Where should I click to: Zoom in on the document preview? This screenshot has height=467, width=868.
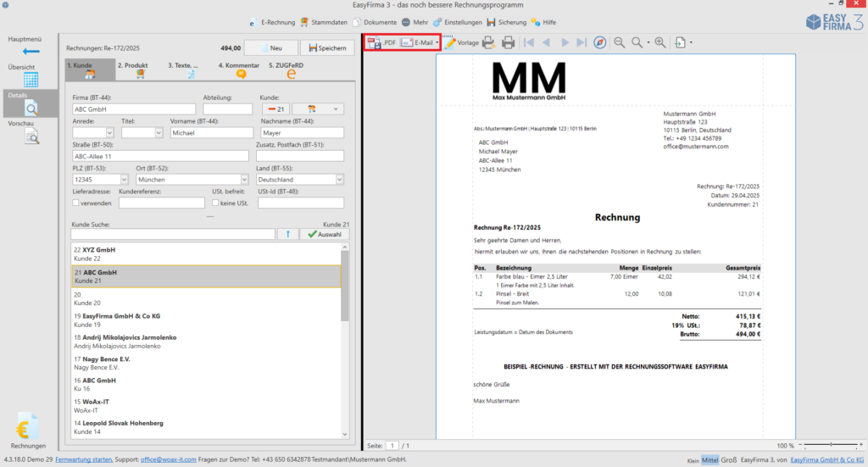(x=659, y=42)
